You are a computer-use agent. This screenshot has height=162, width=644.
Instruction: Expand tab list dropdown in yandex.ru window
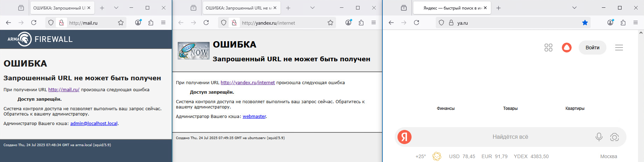312,8
